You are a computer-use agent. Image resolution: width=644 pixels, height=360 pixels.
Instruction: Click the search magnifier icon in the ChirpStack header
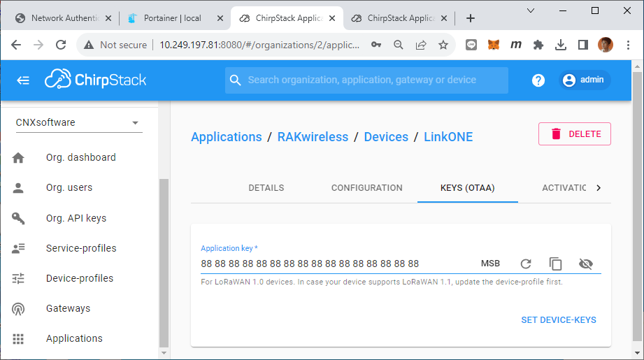236,80
